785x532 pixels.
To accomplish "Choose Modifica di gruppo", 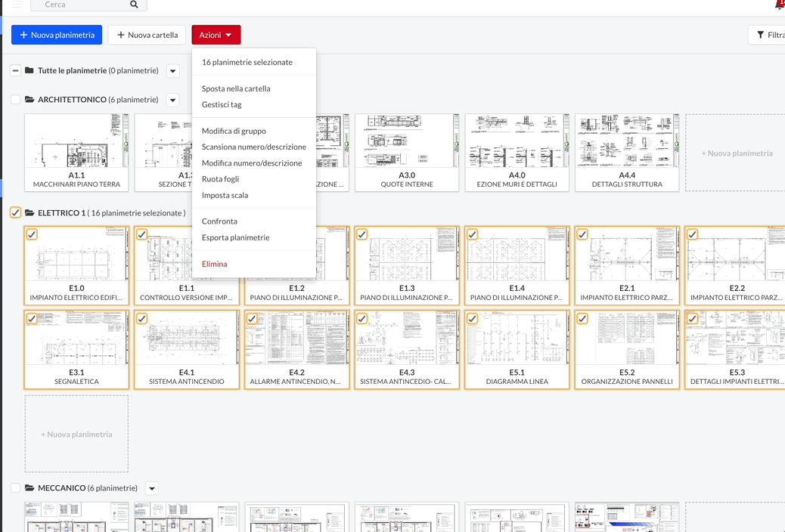I will tap(234, 131).
